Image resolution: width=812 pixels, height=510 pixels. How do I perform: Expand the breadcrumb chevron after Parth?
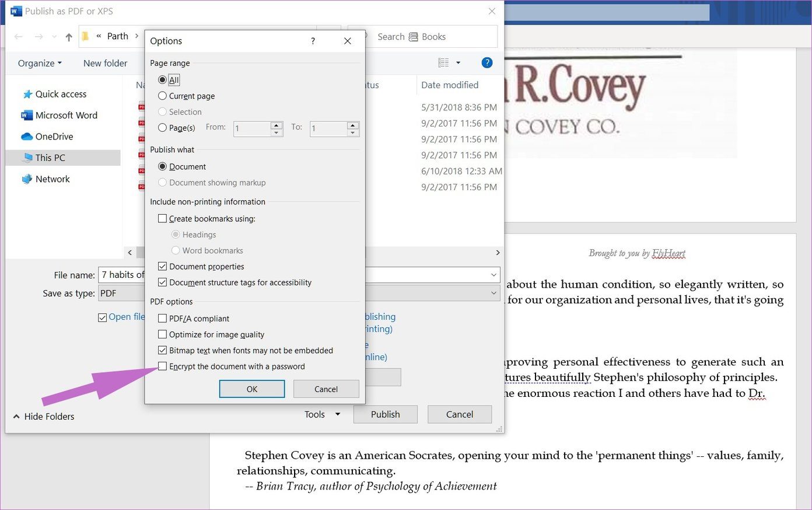point(136,36)
